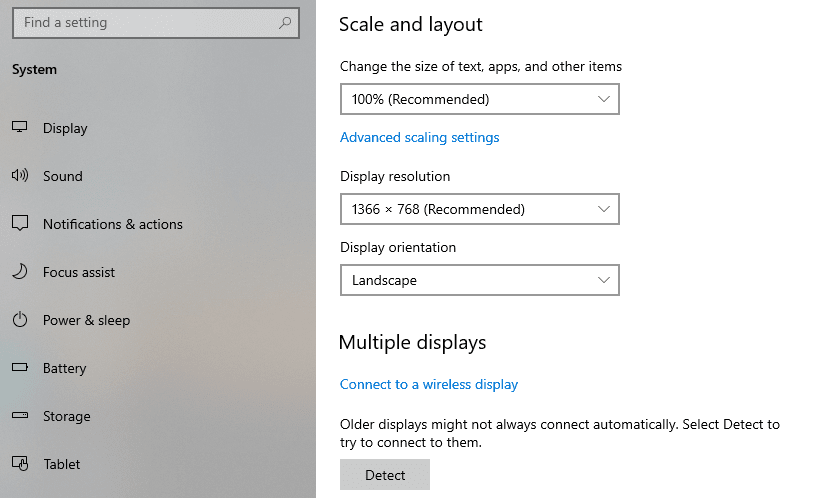The width and height of the screenshot is (835, 498).
Task: Click the Tablet icon in sidebar
Action: [x=19, y=464]
